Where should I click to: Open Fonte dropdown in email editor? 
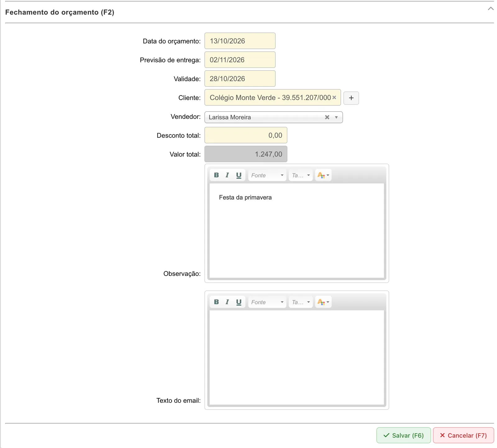pos(267,302)
